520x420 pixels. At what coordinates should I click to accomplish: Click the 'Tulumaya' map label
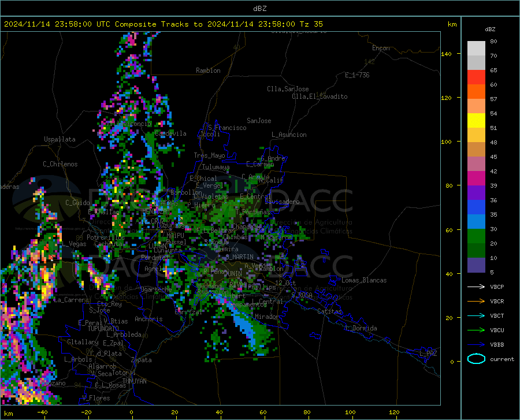[216, 167]
